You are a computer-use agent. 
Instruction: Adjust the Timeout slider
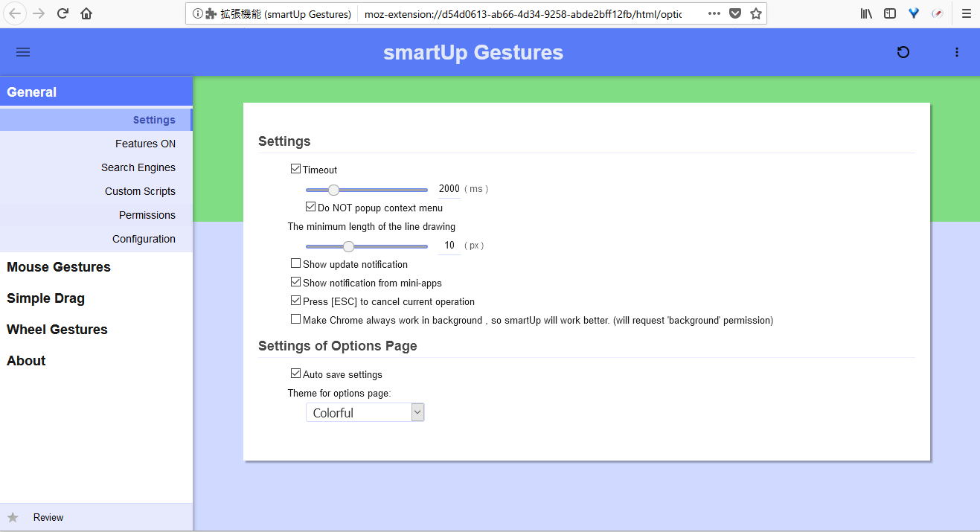pos(367,190)
